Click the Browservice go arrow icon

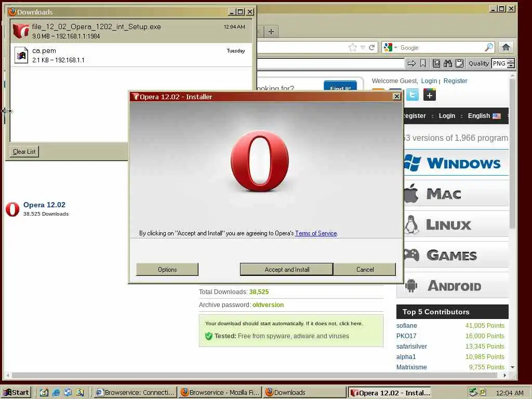pos(411,63)
